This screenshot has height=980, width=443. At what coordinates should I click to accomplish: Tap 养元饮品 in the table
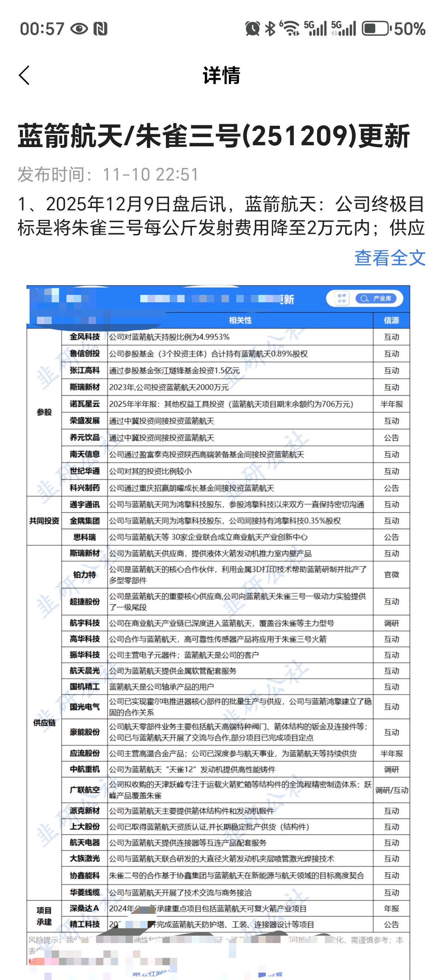(85, 437)
